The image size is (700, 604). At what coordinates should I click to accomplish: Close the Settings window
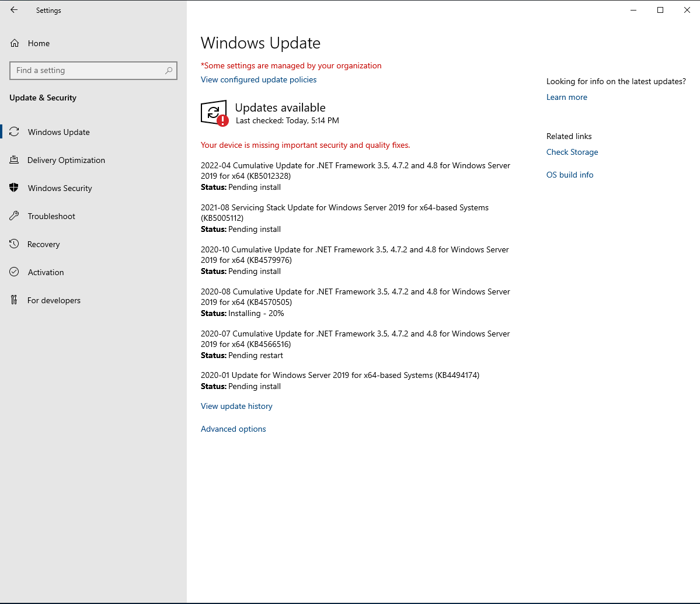pos(687,10)
